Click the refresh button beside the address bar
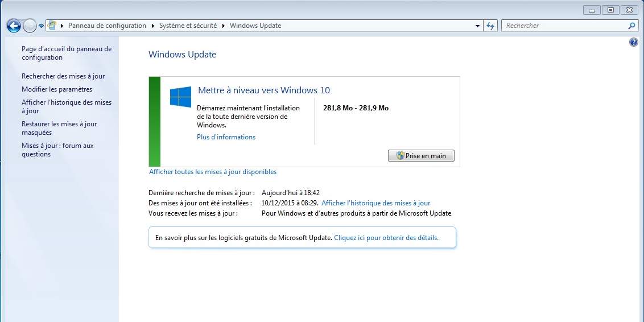The width and height of the screenshot is (644, 322). pos(491,26)
